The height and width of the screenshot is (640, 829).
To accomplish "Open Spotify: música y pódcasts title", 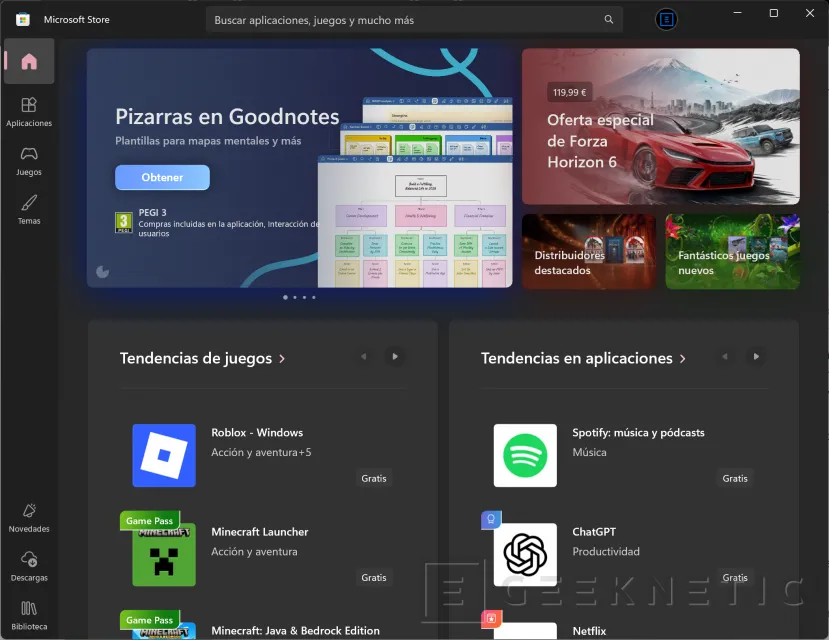I will (638, 432).
